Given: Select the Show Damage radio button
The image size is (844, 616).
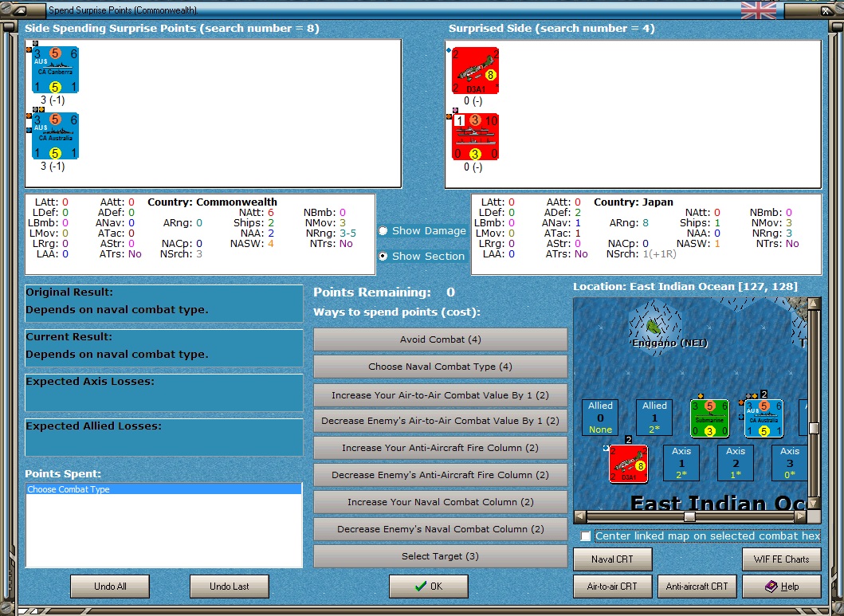Looking at the screenshot, I should tap(383, 231).
